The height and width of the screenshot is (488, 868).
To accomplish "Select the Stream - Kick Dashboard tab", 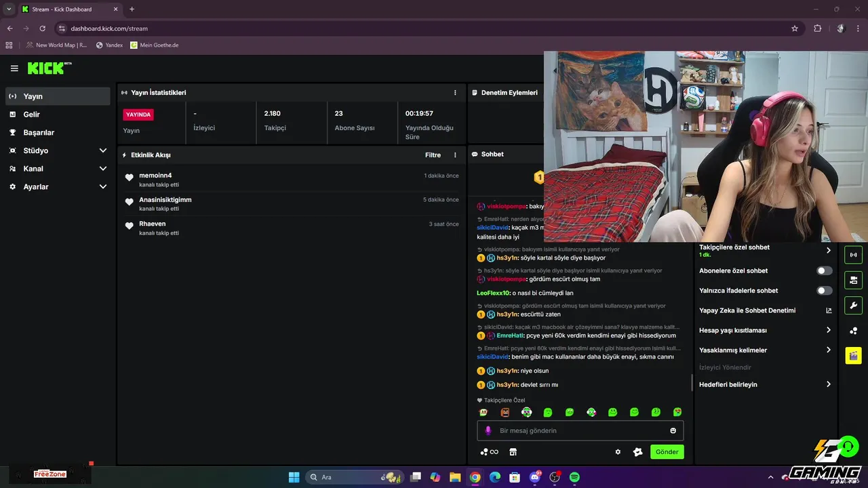I will 70,9.
